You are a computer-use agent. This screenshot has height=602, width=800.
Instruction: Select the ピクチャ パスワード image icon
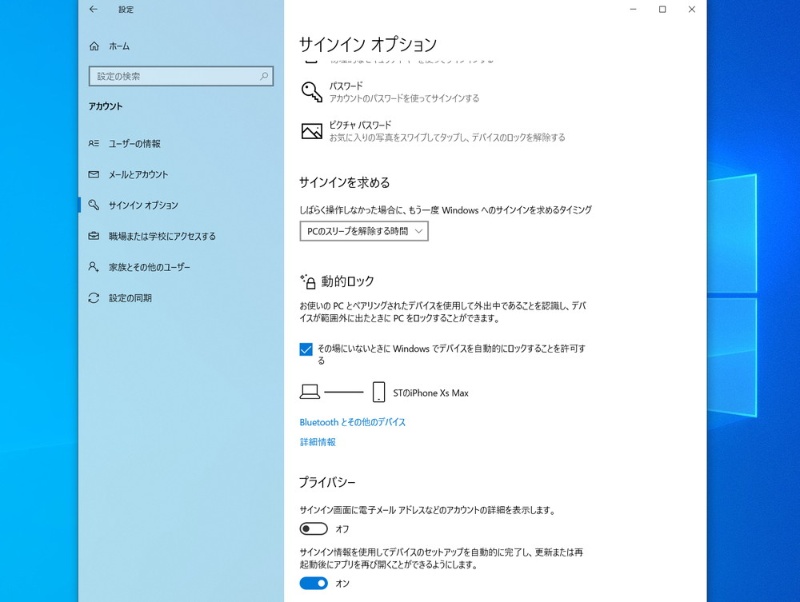(312, 131)
